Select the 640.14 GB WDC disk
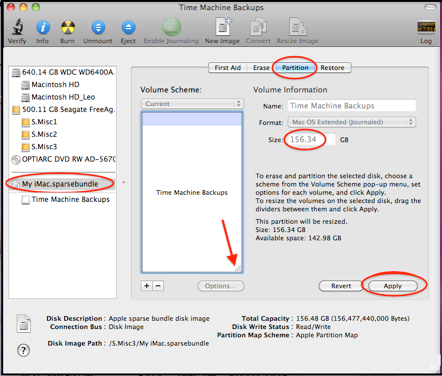The height and width of the screenshot is (376, 442). click(63, 72)
